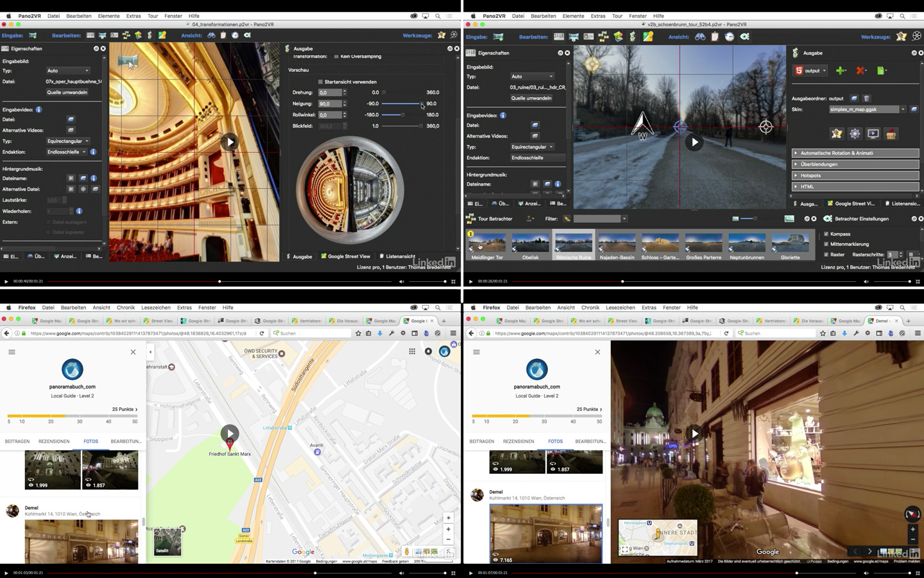
Task: Open Typ Auto dropdown in top-right Eigenschaften
Action: coord(532,76)
